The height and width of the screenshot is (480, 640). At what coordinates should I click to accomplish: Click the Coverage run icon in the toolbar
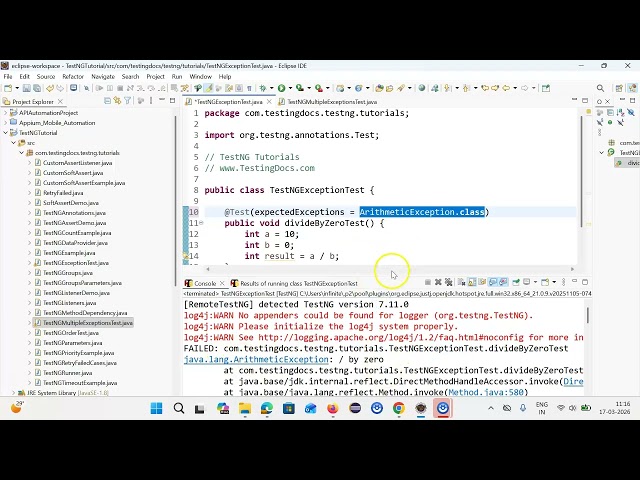300,88
